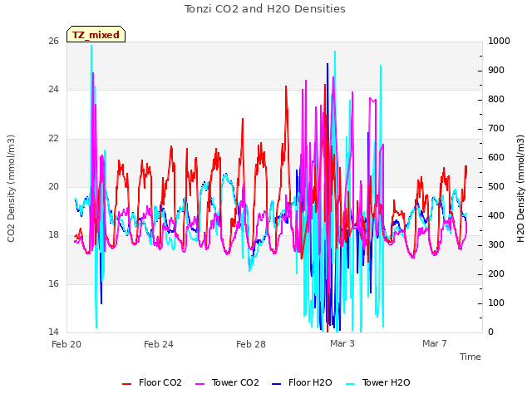532x399 pixels.
Task: Click the 300 tick on the H2O axis
Action: click(x=496, y=245)
